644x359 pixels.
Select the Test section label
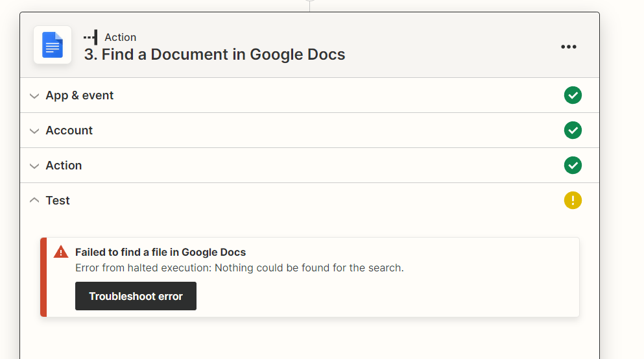click(x=58, y=200)
